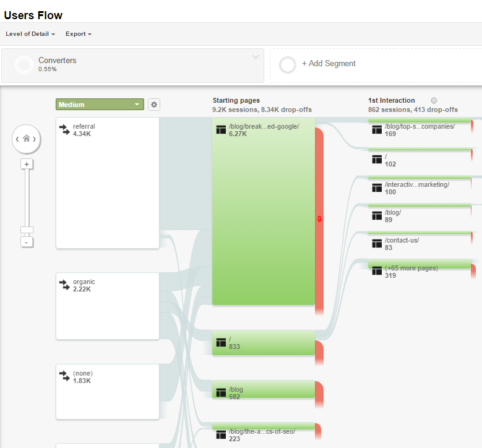
Task: Select the organic traffic source node
Action: click(108, 306)
